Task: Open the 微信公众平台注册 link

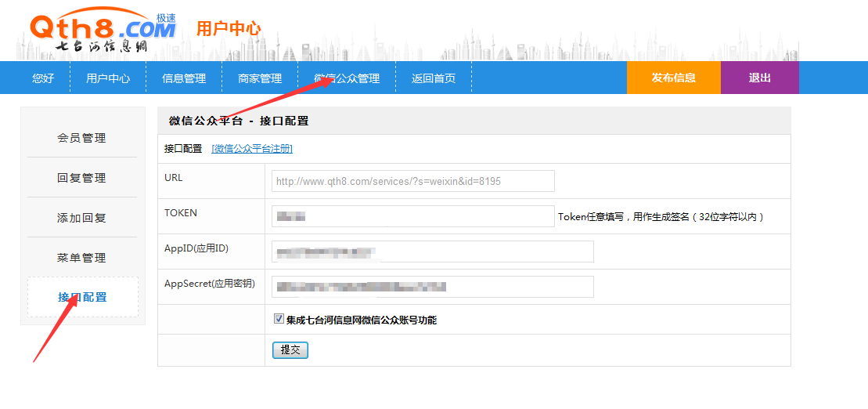Action: click(252, 149)
